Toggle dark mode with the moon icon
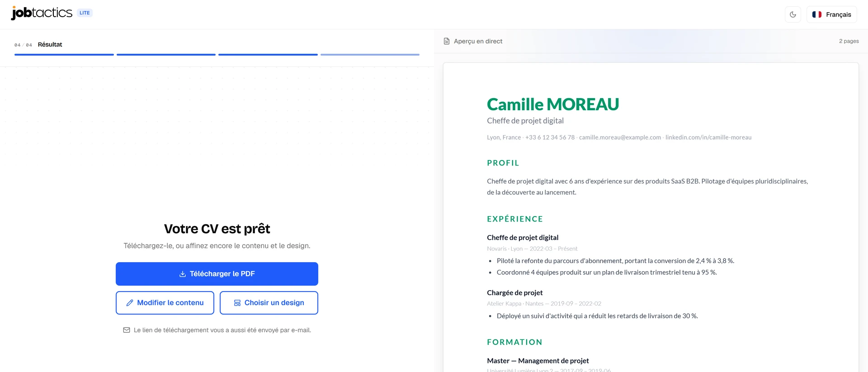 point(793,14)
